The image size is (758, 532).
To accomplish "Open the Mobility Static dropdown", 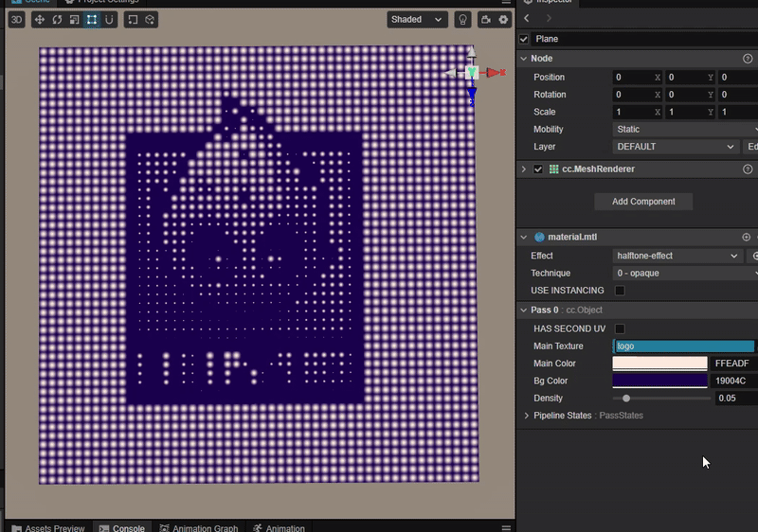I will [685, 130].
